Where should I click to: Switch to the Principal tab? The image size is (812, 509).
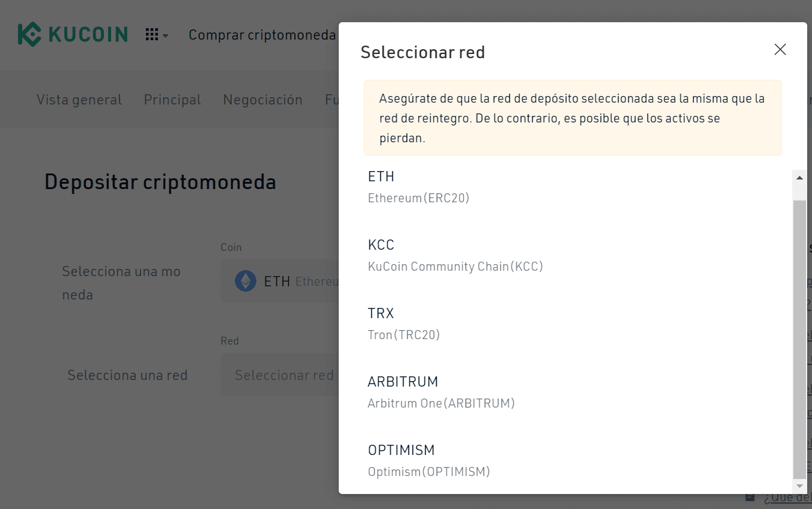click(x=172, y=100)
